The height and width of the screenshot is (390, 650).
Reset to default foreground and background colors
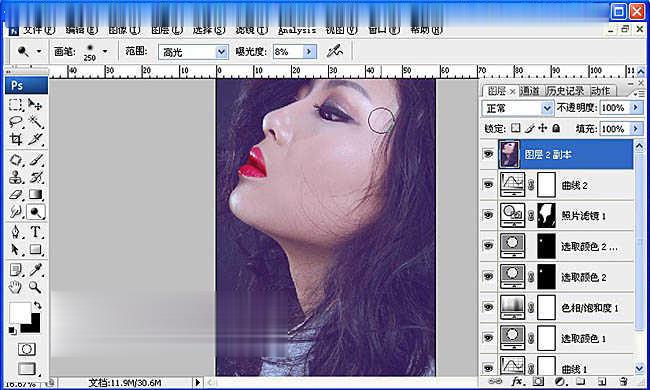click(x=12, y=330)
